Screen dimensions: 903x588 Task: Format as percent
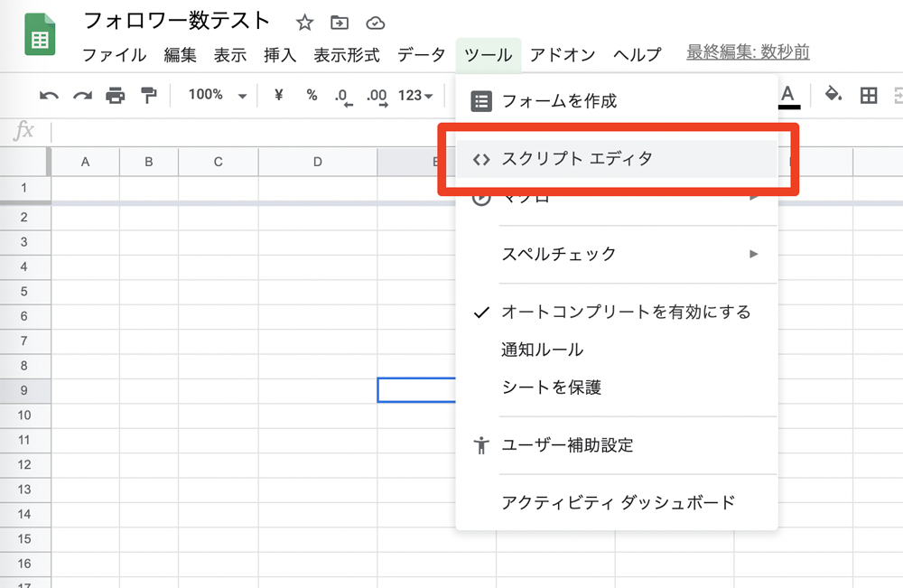(312, 95)
